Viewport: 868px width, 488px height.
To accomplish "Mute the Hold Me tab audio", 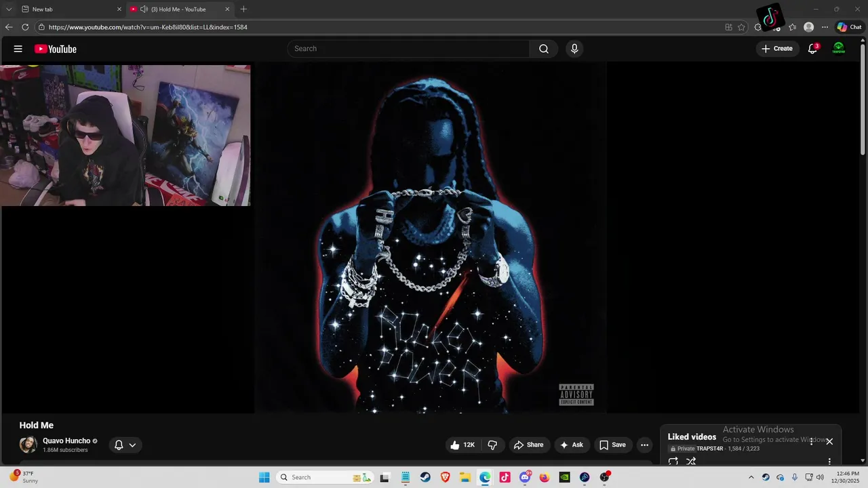I will click(144, 9).
